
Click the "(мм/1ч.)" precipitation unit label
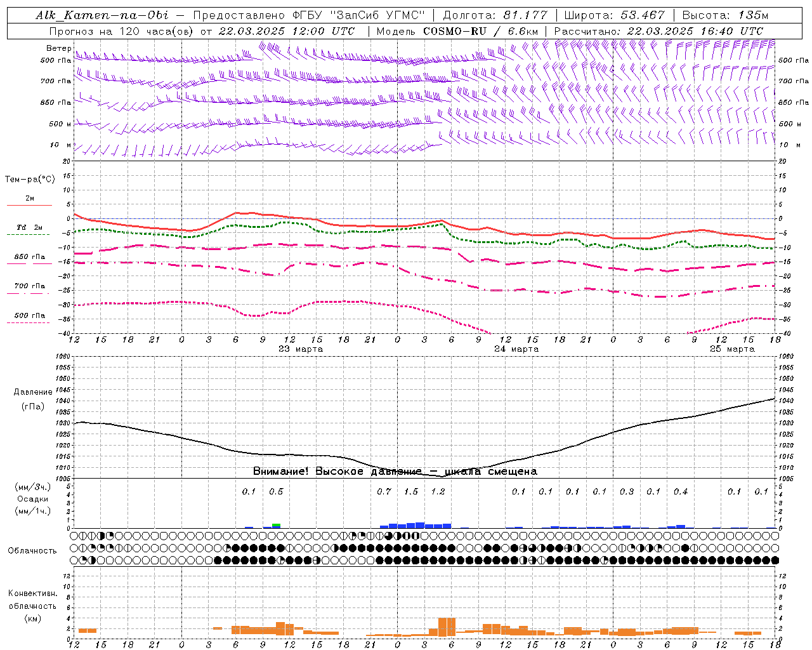tap(33, 511)
